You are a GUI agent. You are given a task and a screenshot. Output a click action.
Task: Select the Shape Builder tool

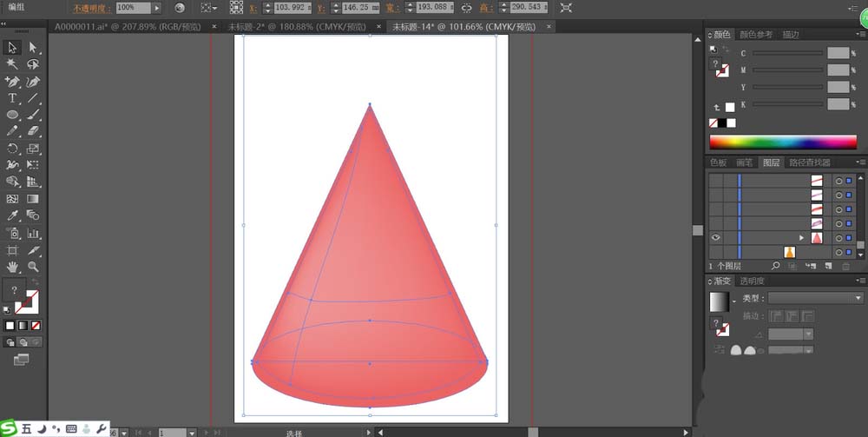12,182
